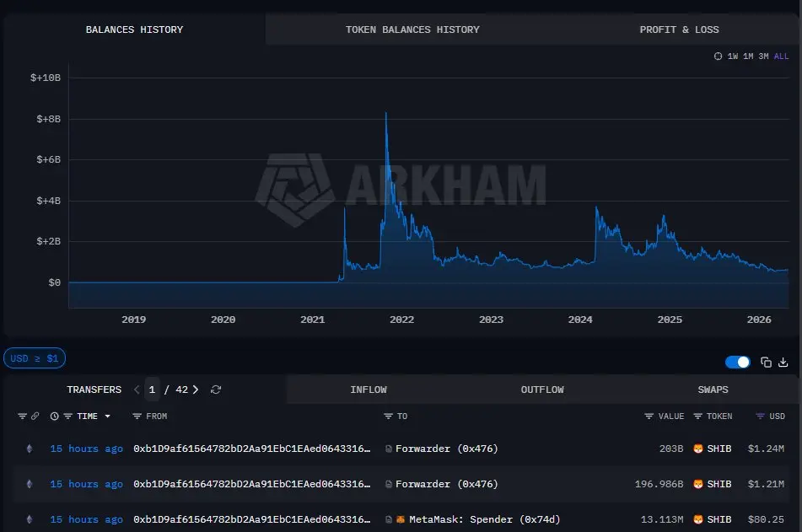802x532 pixels.
Task: Open Forwarder (0x476) in the 203B row
Action: (446, 449)
